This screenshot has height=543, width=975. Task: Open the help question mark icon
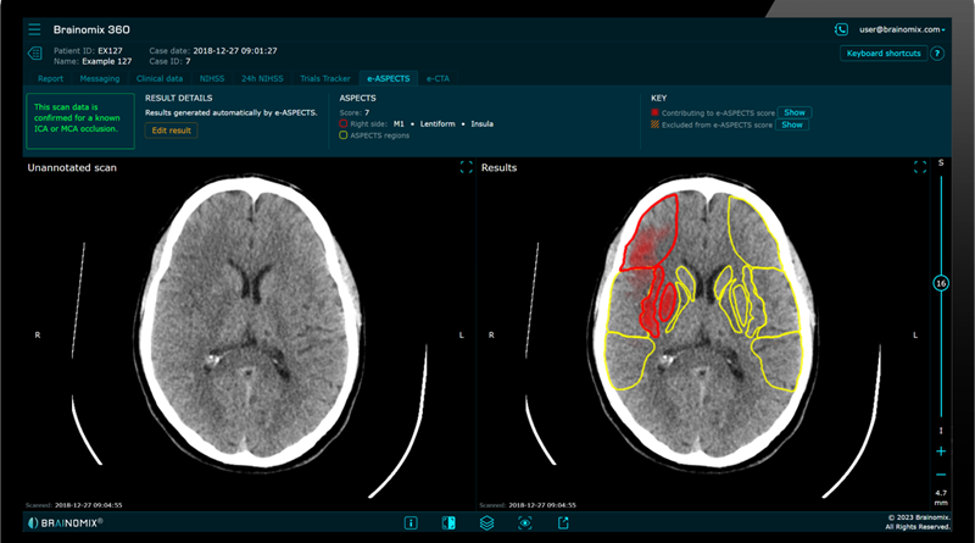(x=937, y=53)
